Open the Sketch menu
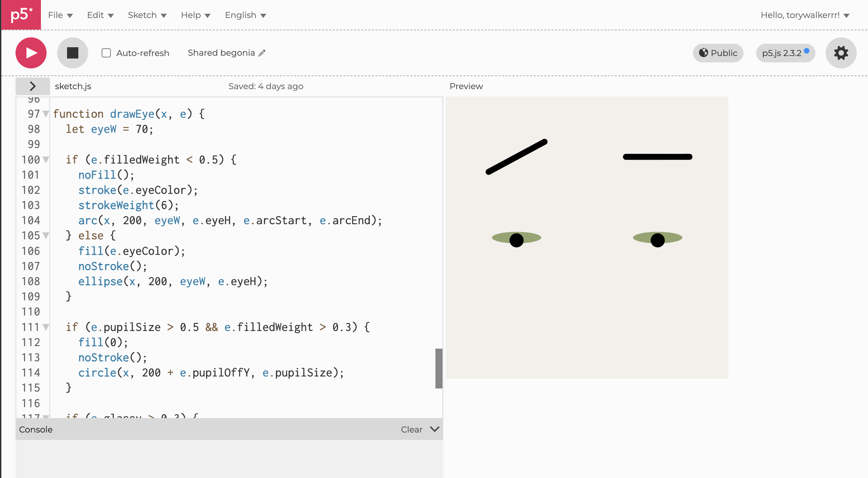The width and height of the screenshot is (868, 478). tap(147, 15)
